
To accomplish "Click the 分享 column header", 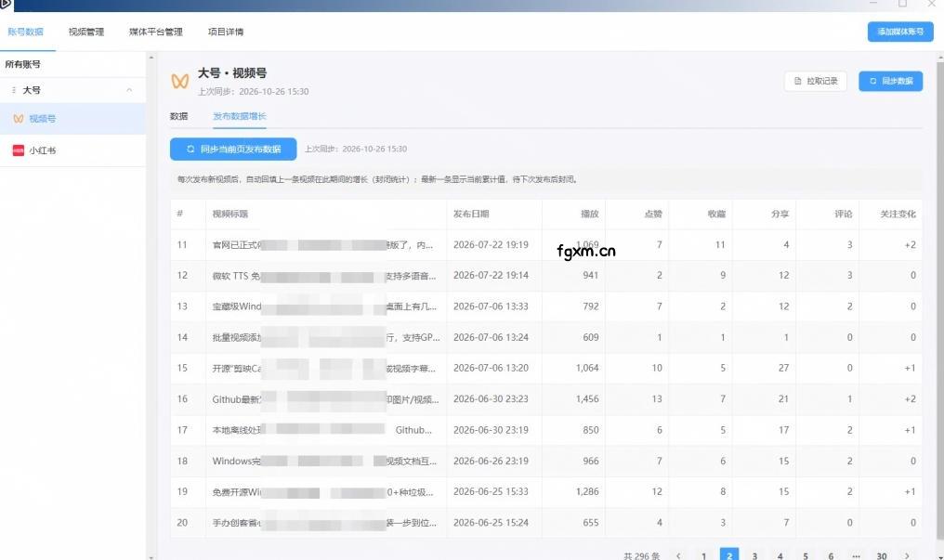I will pos(780,214).
